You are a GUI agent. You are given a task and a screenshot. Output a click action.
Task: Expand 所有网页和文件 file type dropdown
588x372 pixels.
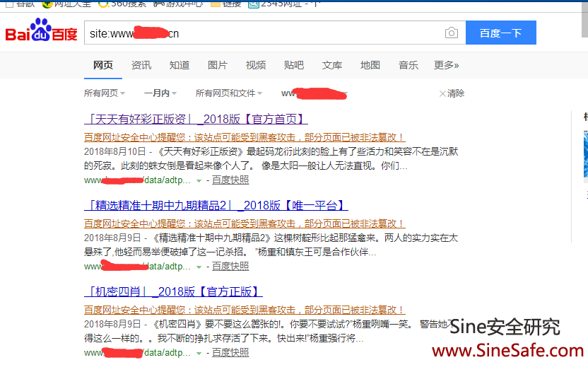[x=229, y=93]
